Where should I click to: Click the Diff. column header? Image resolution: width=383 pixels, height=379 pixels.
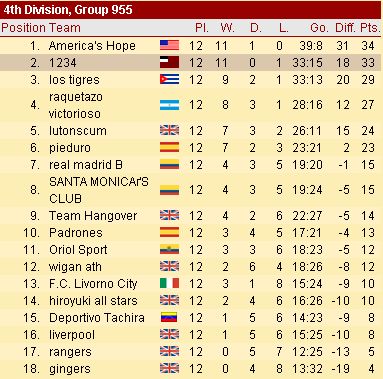coord(345,28)
